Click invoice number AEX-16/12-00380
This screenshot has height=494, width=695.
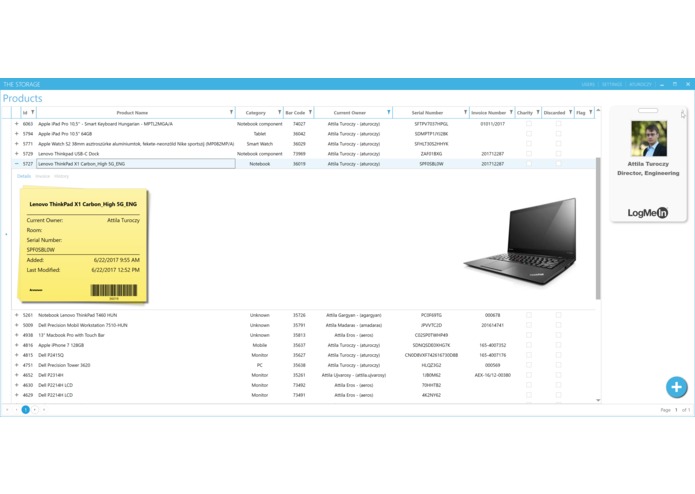click(x=492, y=375)
